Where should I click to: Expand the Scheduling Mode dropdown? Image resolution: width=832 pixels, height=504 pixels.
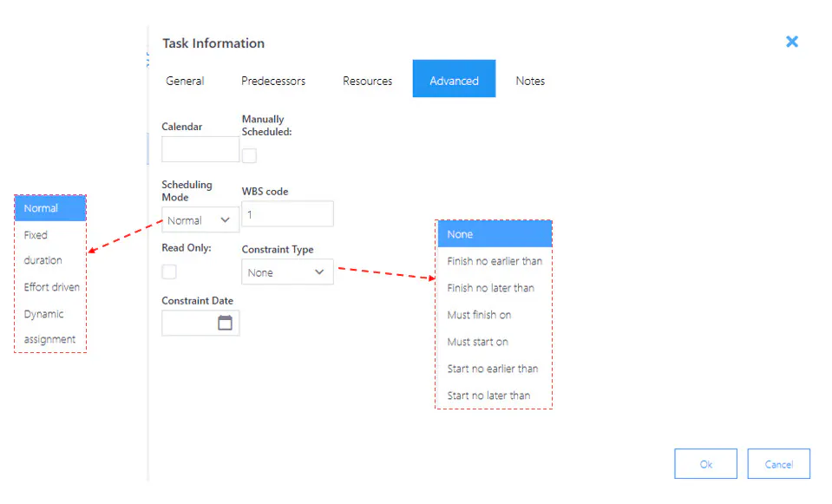[200, 219]
